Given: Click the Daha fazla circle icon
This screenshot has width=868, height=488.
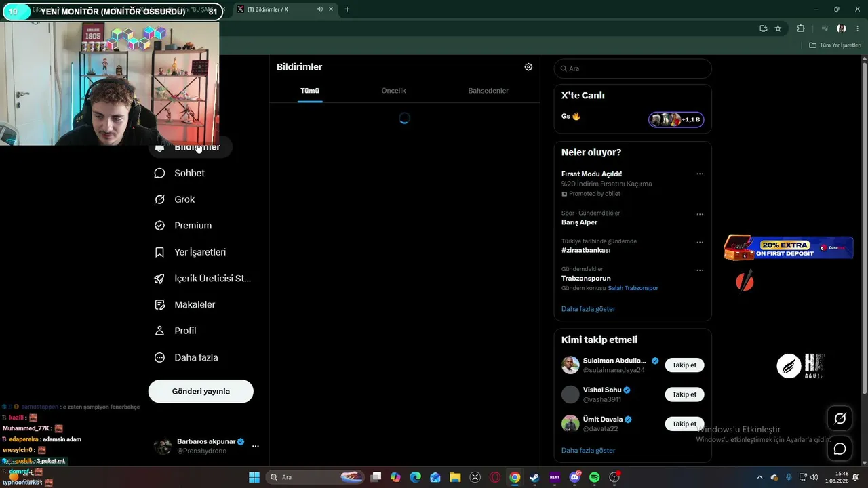Looking at the screenshot, I should [159, 357].
